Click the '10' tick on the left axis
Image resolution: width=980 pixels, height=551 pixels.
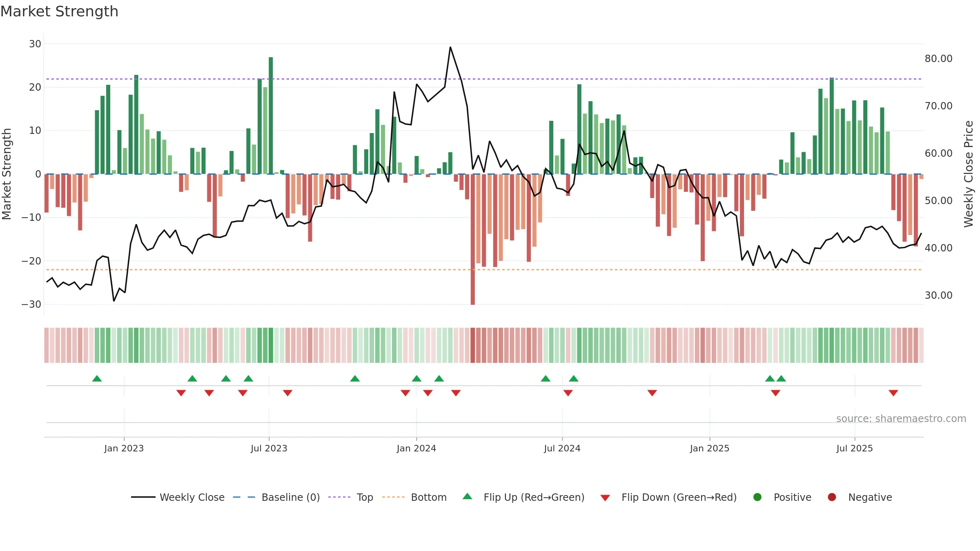[x=35, y=131]
